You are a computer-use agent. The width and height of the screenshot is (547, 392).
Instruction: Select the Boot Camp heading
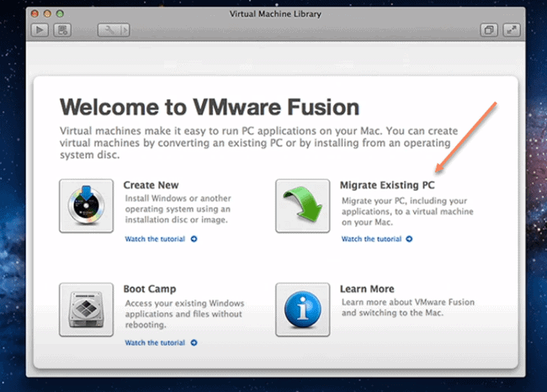coord(150,289)
